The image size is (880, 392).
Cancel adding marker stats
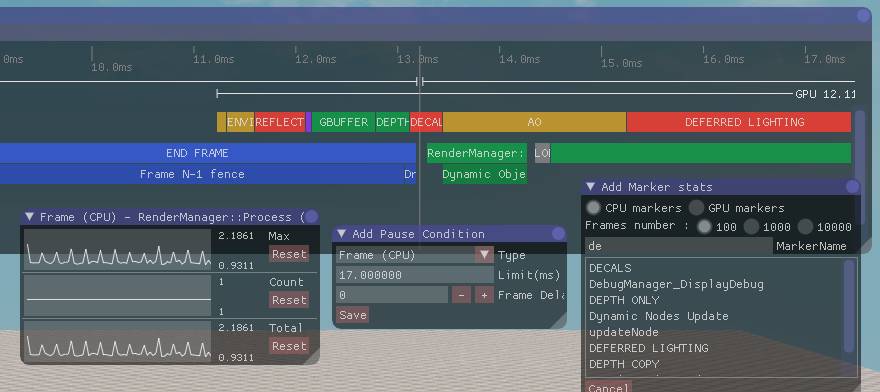click(x=608, y=387)
